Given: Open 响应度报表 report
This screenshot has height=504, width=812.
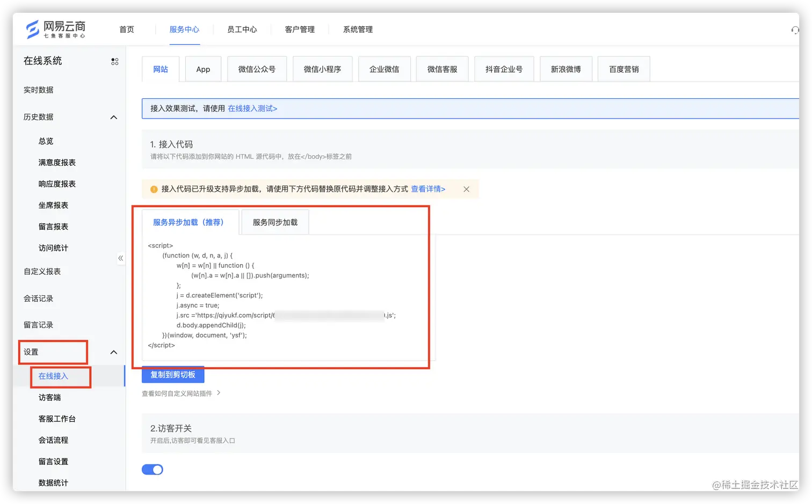Looking at the screenshot, I should (57, 184).
